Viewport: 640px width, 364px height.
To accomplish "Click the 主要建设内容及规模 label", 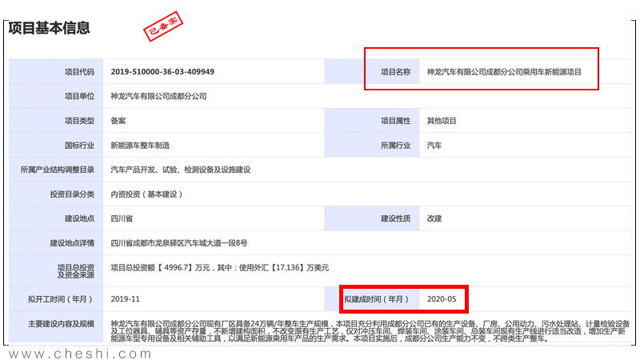I will click(x=61, y=324).
